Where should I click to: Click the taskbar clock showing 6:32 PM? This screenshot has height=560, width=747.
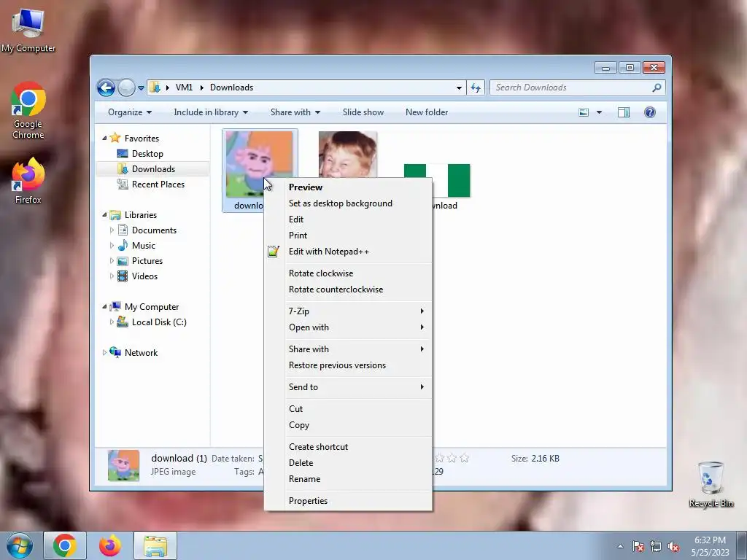tap(710, 546)
